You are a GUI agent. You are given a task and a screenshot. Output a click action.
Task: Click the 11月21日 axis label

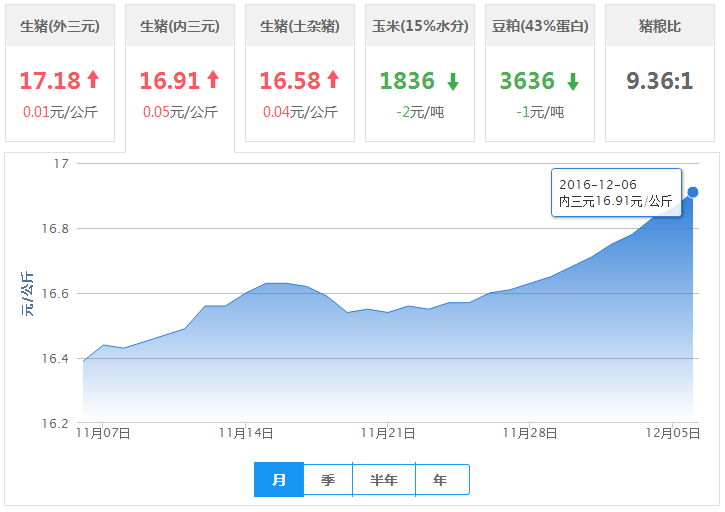click(388, 433)
